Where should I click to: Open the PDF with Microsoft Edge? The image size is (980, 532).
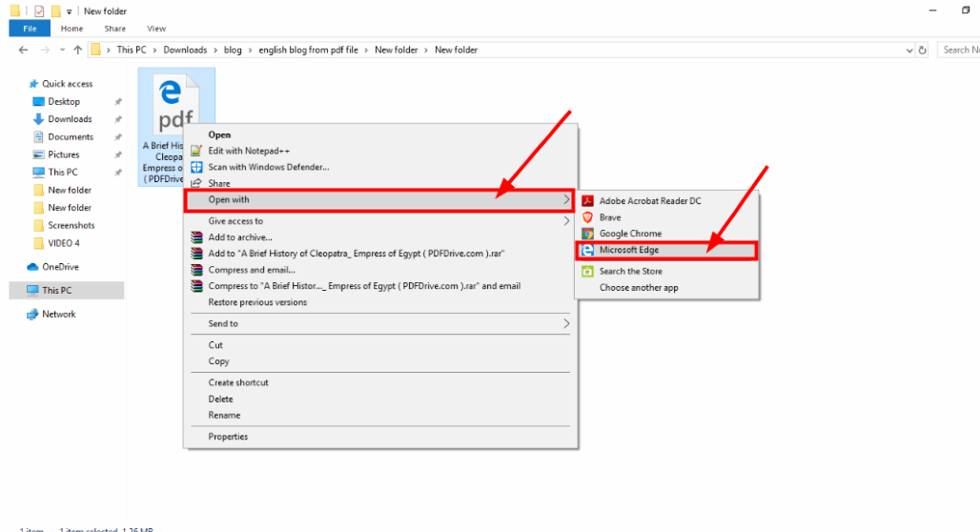[x=666, y=250]
